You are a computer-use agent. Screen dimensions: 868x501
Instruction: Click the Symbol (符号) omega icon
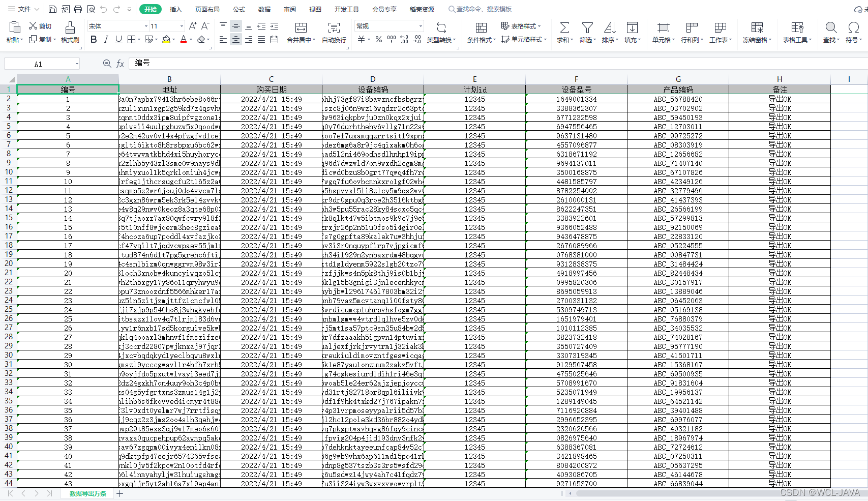854,27
